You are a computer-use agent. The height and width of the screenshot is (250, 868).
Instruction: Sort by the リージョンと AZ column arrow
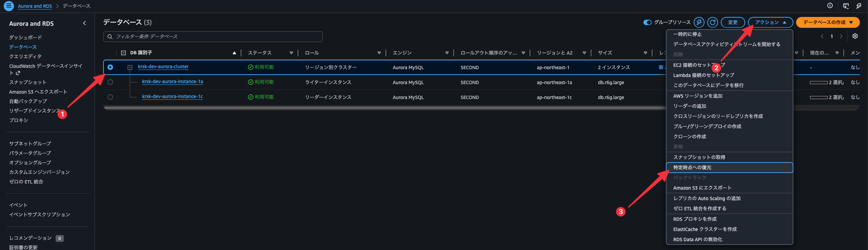(x=584, y=53)
